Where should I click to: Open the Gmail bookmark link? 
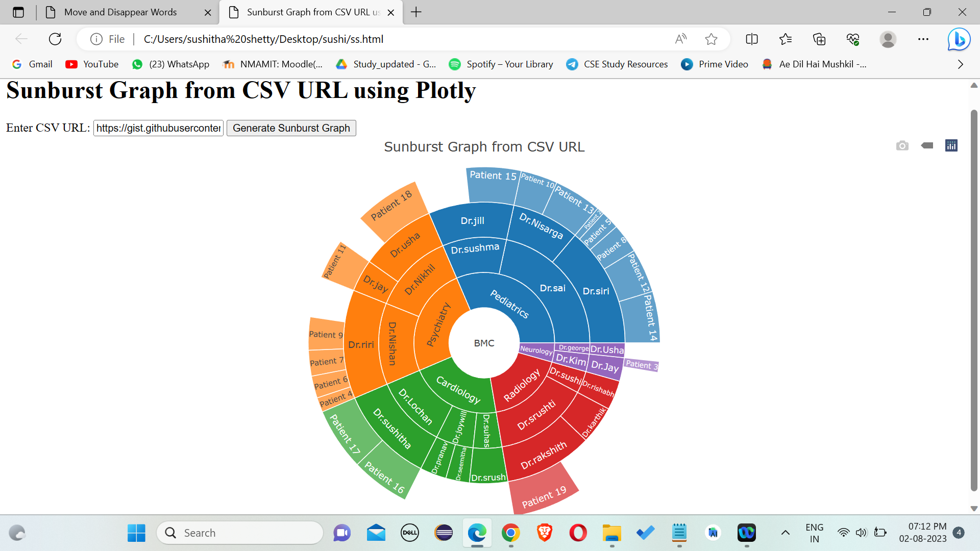(32, 64)
